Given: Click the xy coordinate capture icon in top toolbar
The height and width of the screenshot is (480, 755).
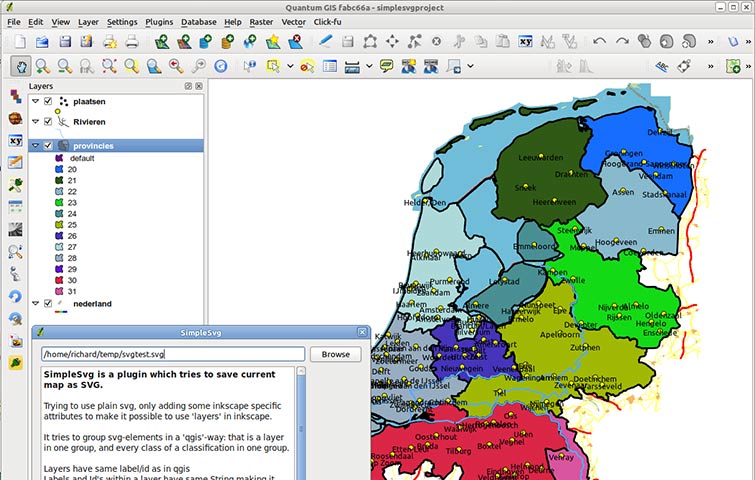Looking at the screenshot, I should click(x=525, y=42).
